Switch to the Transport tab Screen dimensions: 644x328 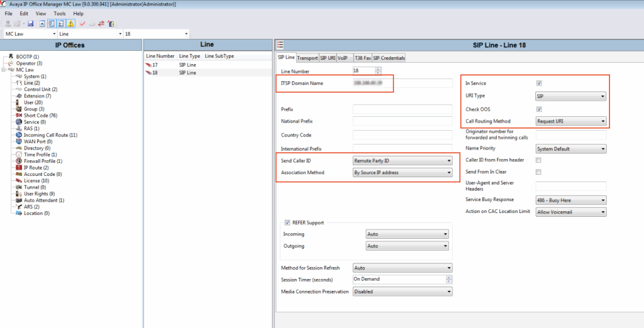[x=308, y=58]
